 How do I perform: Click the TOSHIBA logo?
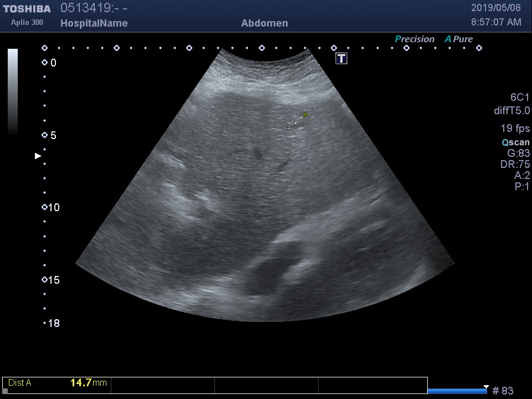coord(27,9)
